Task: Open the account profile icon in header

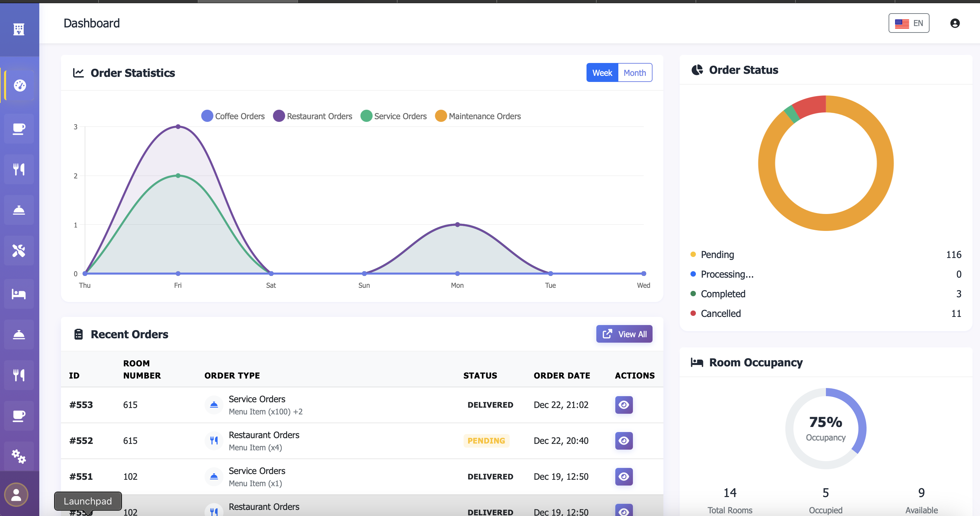Action: pos(955,23)
